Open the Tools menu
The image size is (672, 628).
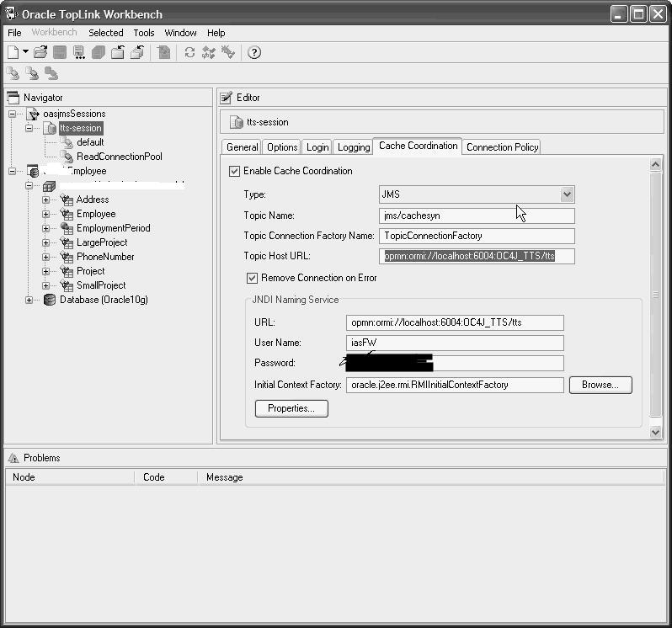click(143, 33)
